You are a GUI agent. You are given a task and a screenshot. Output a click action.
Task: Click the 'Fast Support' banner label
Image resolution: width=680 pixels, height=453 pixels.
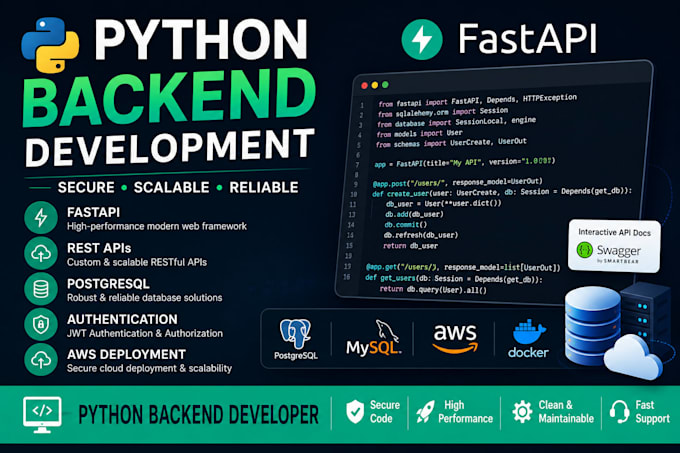[652, 411]
